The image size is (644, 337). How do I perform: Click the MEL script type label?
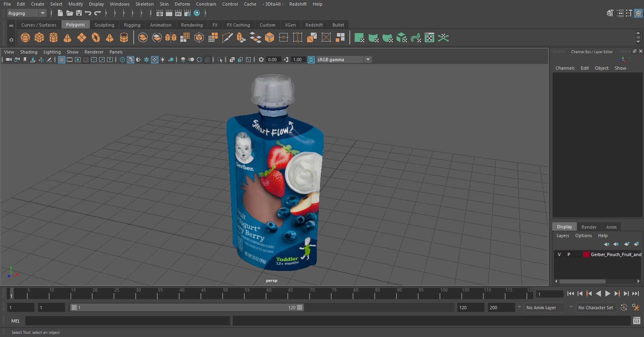[15, 321]
